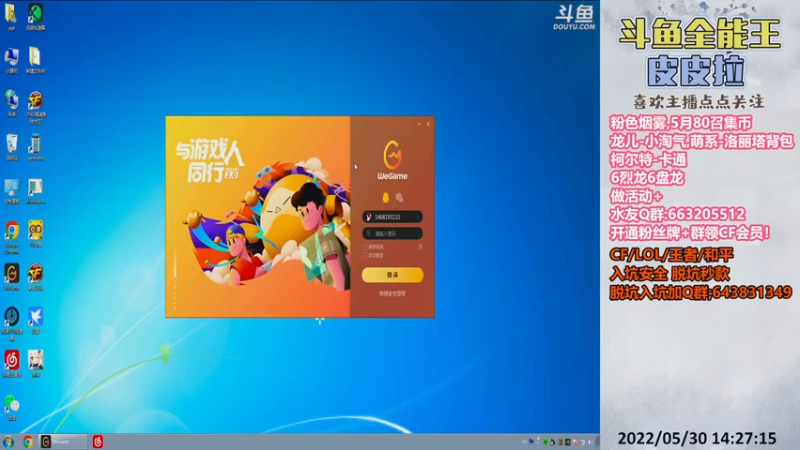Tick the auto login checkbox
800x450 pixels.
coord(365,255)
